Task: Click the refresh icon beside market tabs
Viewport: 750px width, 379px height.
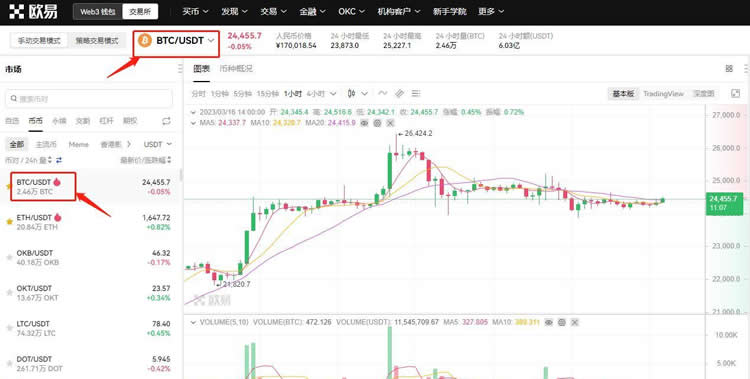Action: tap(166, 121)
